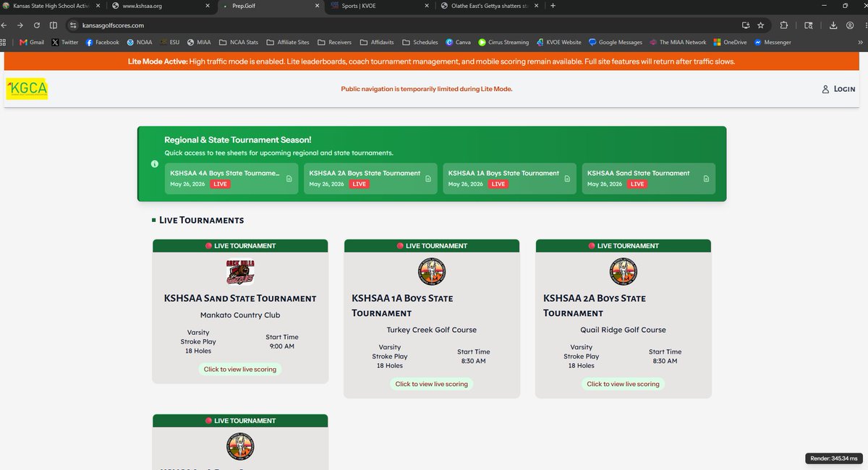The width and height of the screenshot is (868, 470).
Task: Switch to Kansas State High School Activities tab
Action: [53, 6]
